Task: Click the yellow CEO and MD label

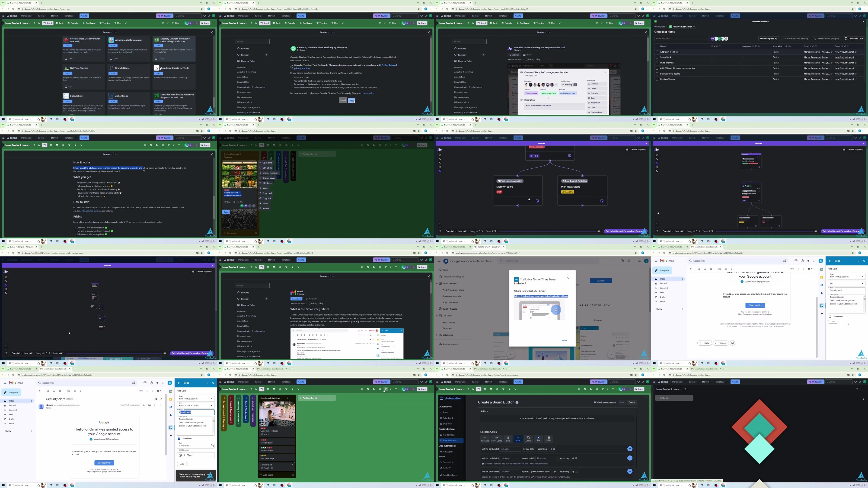Action: point(567,192)
